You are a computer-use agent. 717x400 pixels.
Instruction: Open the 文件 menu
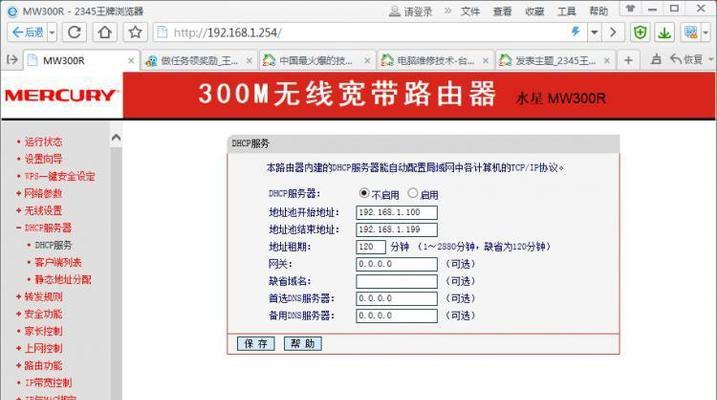click(470, 11)
